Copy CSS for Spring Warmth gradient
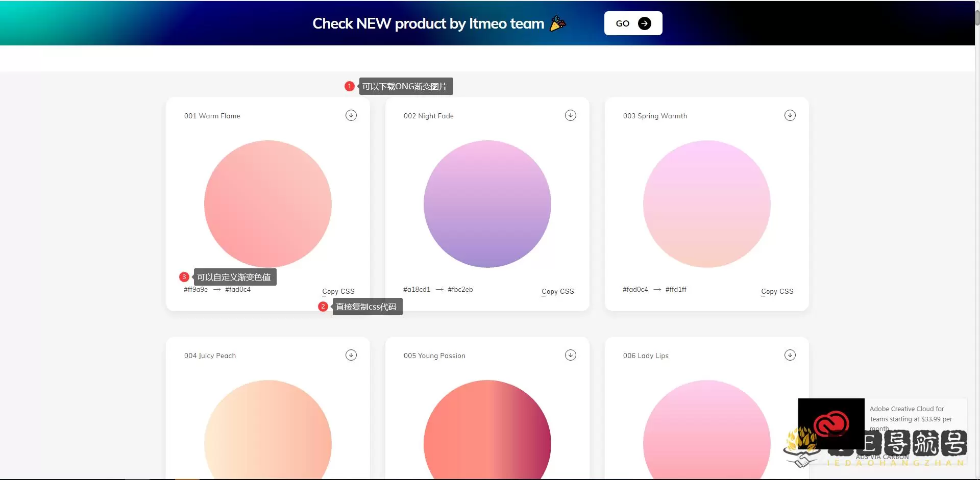The height and width of the screenshot is (480, 980). [x=777, y=291]
